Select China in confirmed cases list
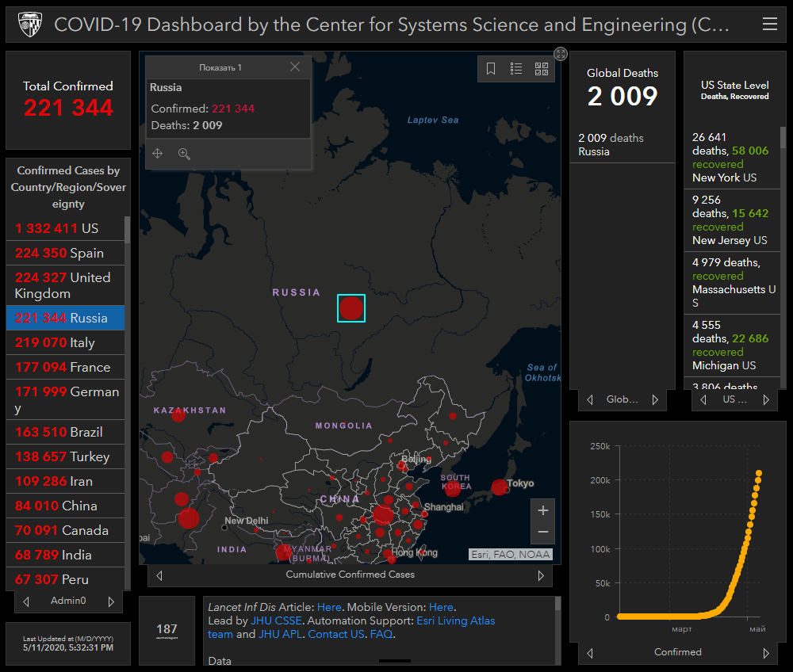 point(65,506)
